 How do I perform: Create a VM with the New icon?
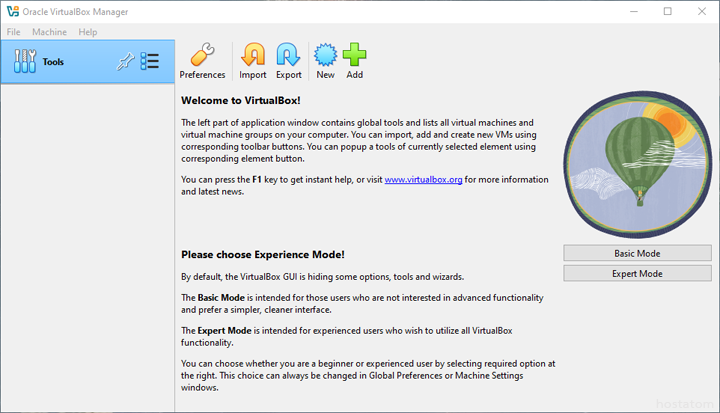[x=325, y=61]
